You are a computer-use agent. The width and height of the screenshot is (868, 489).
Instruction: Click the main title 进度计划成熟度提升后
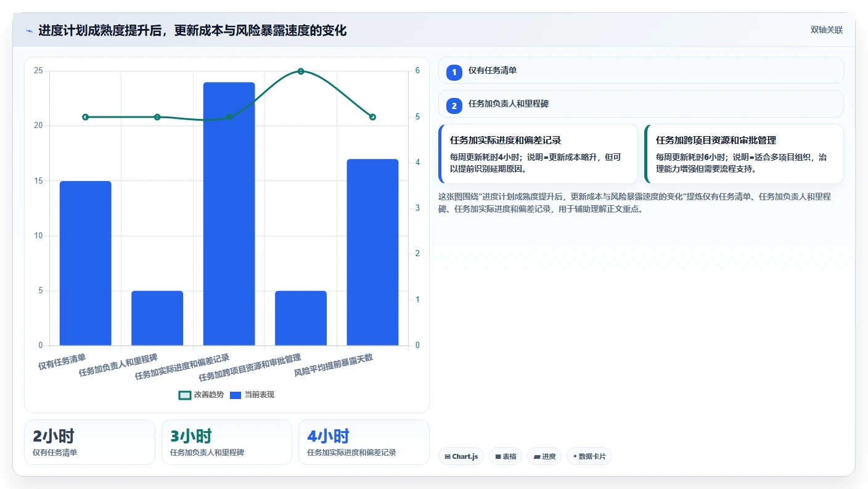pos(192,30)
